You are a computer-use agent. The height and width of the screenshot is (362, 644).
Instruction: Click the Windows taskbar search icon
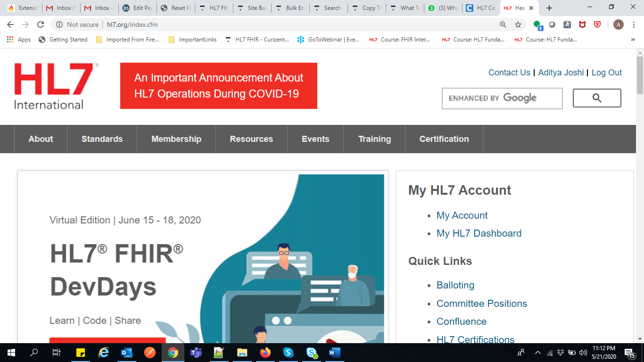34,353
